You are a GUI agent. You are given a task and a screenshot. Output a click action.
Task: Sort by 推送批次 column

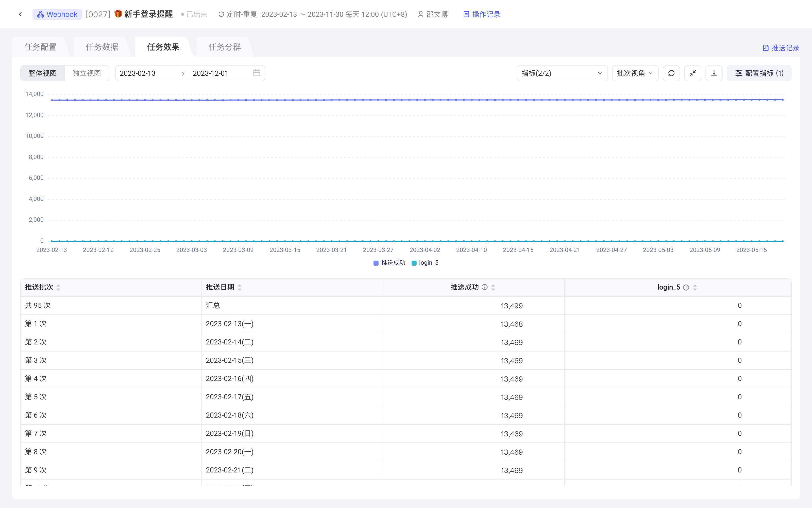point(58,288)
